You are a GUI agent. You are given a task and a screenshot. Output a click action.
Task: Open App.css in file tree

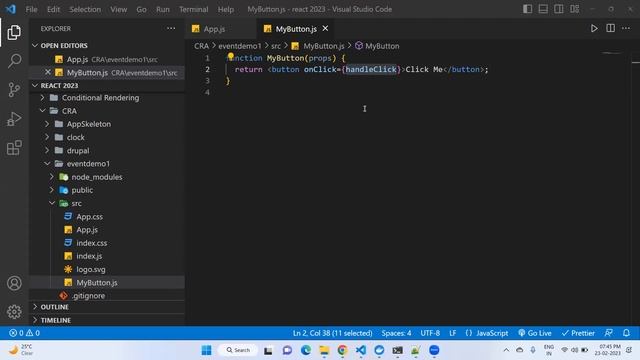point(106,216)
